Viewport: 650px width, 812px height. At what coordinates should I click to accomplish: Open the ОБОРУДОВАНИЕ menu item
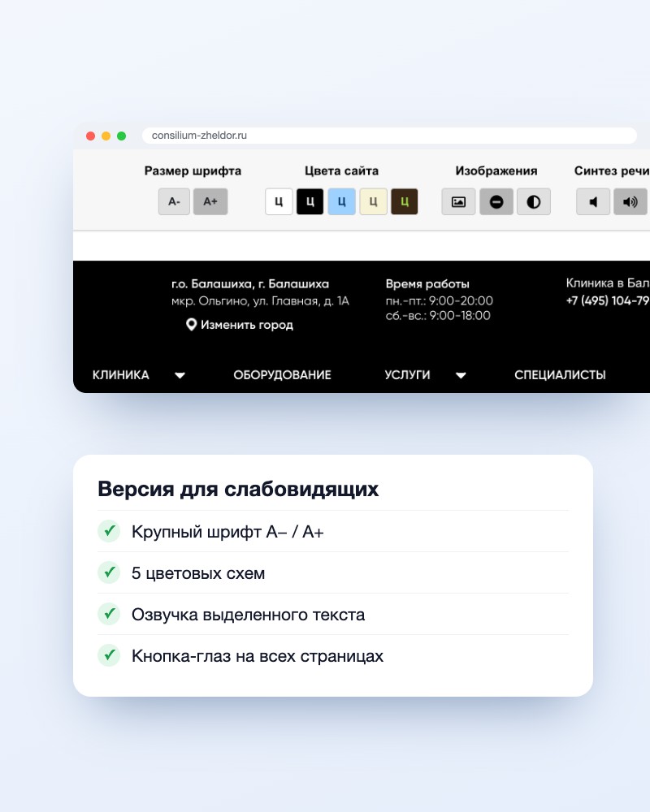click(282, 375)
